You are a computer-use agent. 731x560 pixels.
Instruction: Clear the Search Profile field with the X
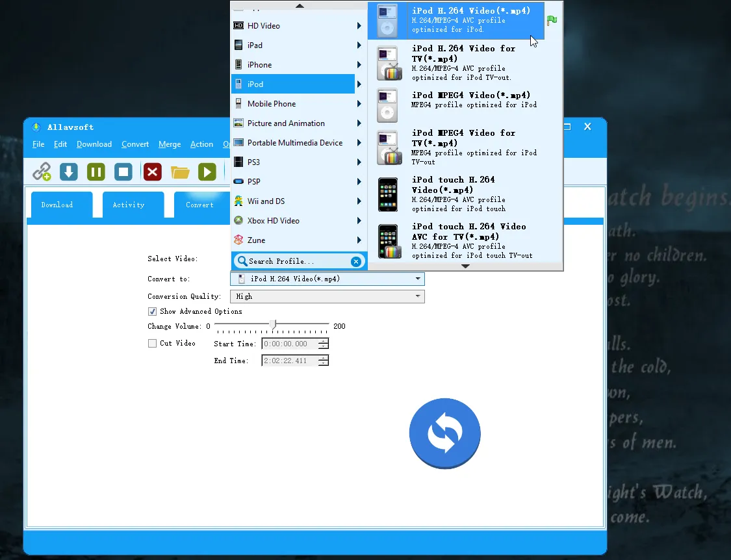(x=356, y=262)
